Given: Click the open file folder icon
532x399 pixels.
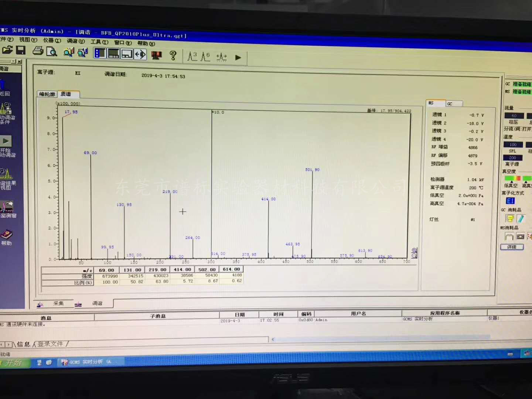Looking at the screenshot, I should 7,50.
